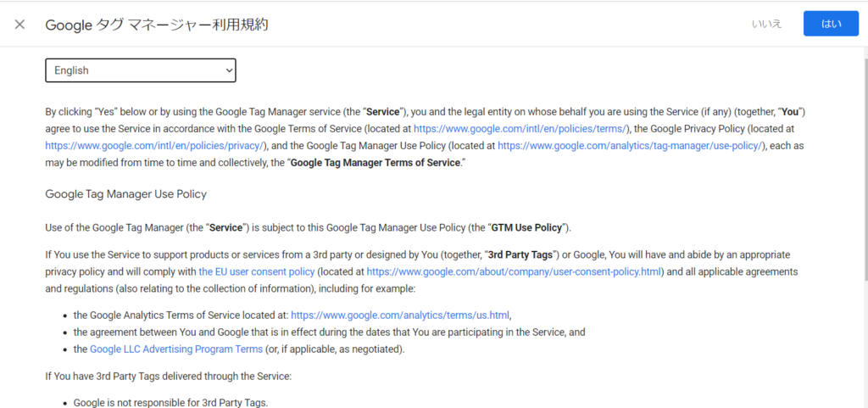
Task: Open the EU user consent policy link
Action: pyautogui.click(x=257, y=271)
